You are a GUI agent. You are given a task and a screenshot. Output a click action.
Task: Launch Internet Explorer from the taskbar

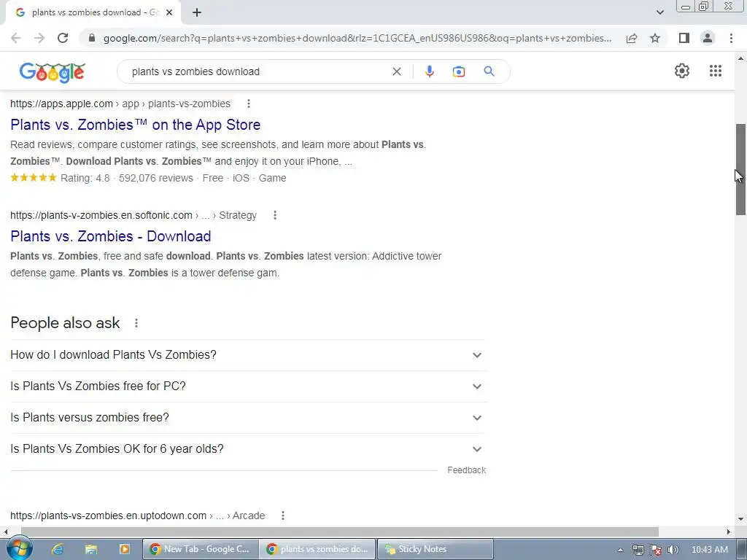[x=58, y=549]
